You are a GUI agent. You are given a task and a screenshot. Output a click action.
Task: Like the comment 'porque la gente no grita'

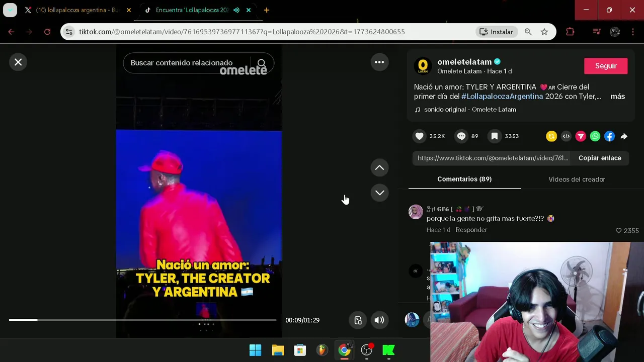tap(619, 231)
